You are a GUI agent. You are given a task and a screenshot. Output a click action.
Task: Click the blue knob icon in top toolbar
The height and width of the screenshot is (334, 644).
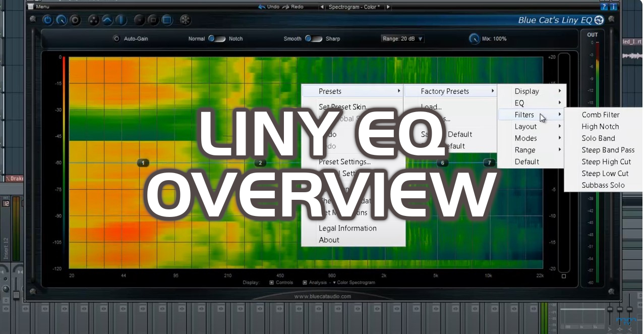point(62,20)
